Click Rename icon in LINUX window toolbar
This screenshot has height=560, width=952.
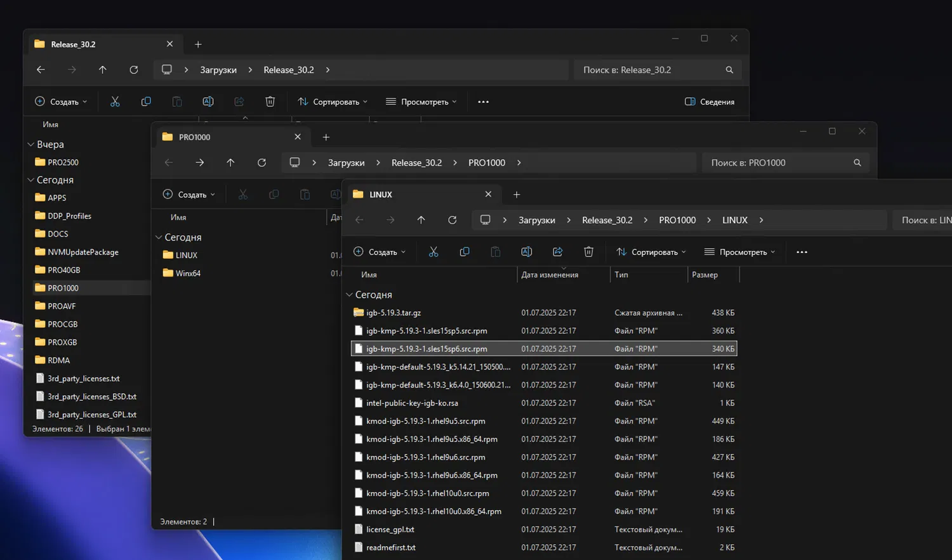pos(526,252)
